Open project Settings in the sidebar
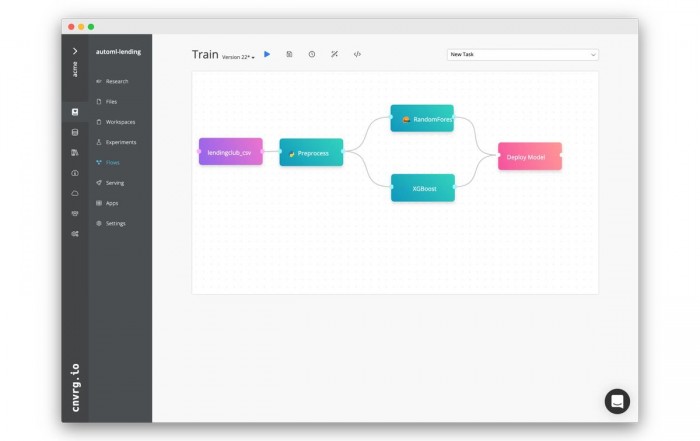Screen dimensions: 700x441 115,223
